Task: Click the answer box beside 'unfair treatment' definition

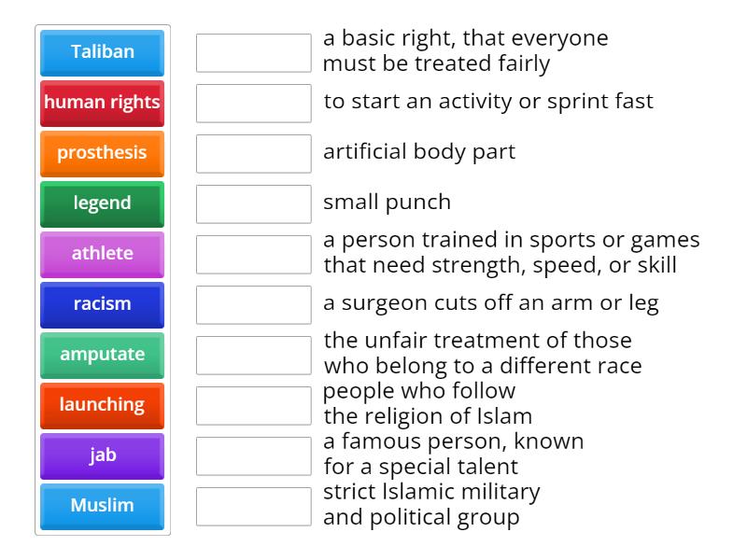Action: pyautogui.click(x=253, y=356)
